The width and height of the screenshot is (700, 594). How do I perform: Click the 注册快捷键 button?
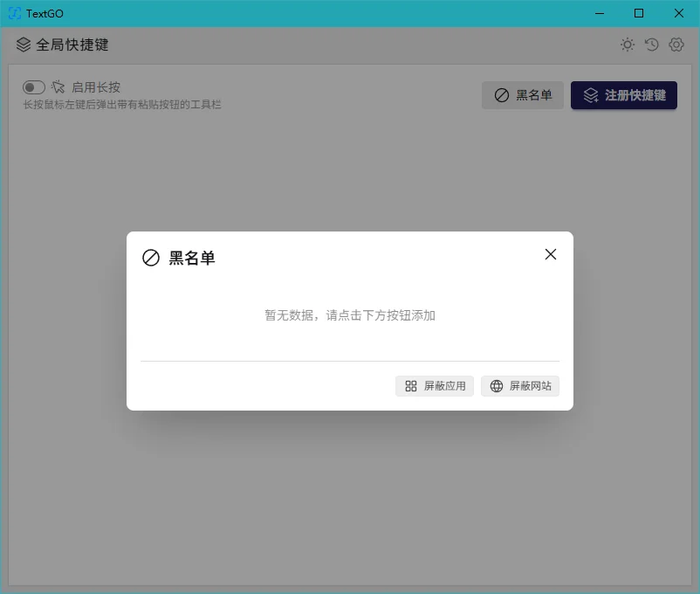pyautogui.click(x=624, y=95)
